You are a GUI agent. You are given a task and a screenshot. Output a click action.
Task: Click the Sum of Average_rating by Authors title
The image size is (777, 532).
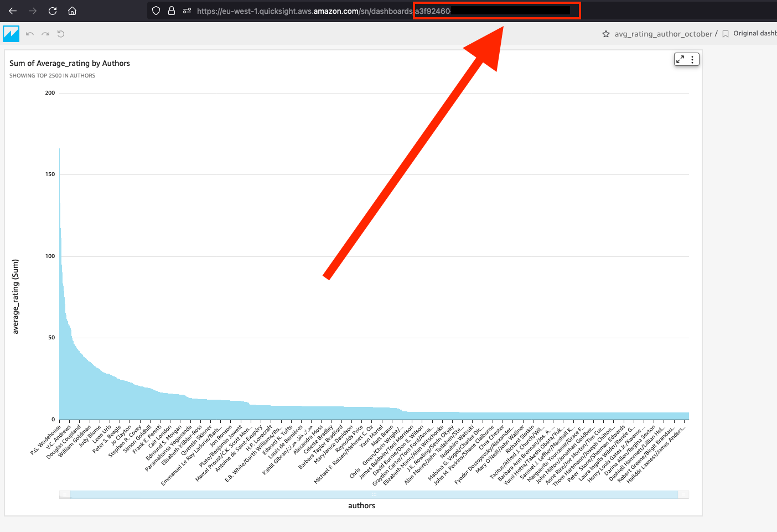(69, 63)
